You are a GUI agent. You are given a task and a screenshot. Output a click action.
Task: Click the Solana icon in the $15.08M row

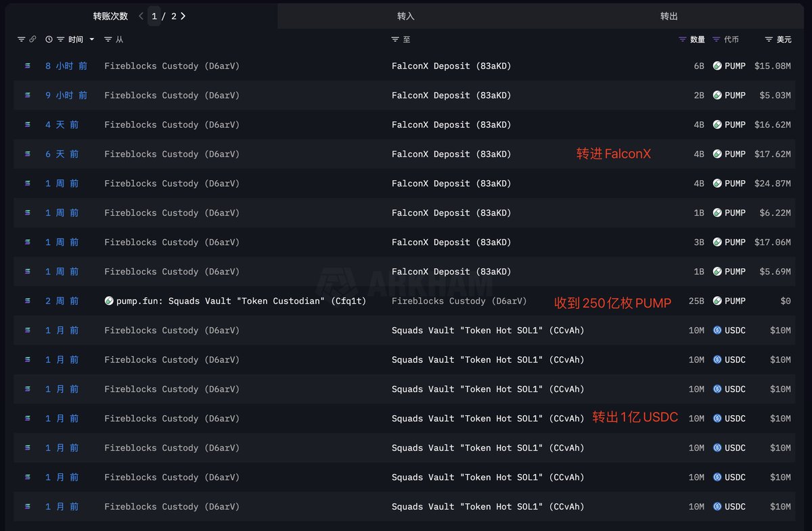[x=28, y=66]
